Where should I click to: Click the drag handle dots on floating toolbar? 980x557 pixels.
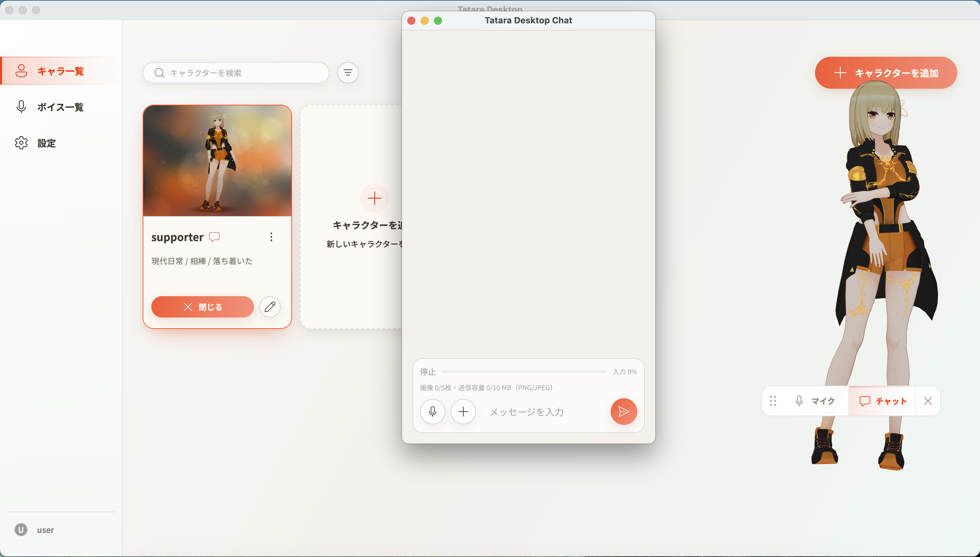(x=773, y=401)
